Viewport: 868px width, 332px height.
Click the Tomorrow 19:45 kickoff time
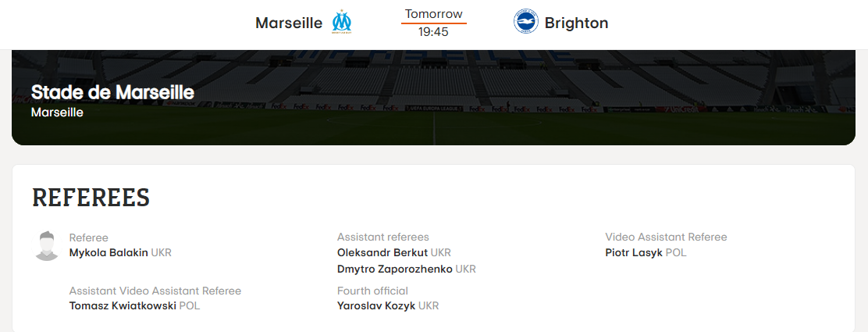[x=433, y=23]
